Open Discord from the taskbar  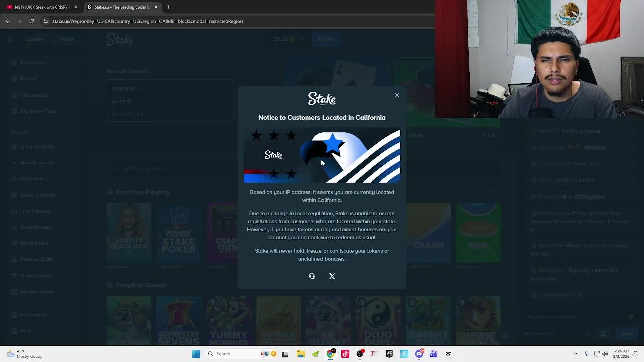click(x=419, y=354)
